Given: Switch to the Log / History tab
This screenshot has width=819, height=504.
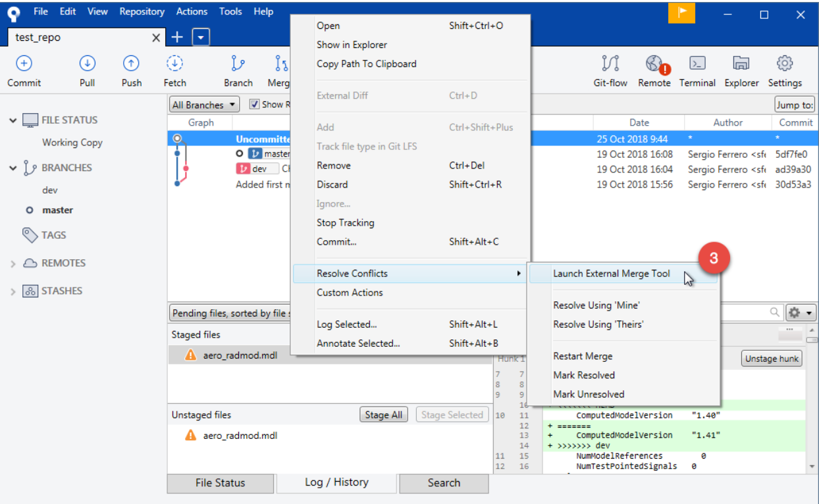Looking at the screenshot, I should pos(336,482).
